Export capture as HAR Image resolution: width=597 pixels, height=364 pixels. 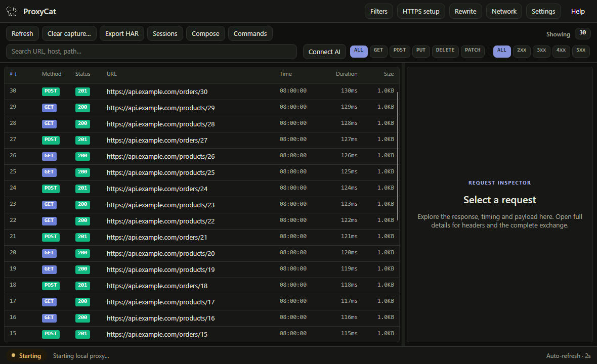tap(122, 33)
